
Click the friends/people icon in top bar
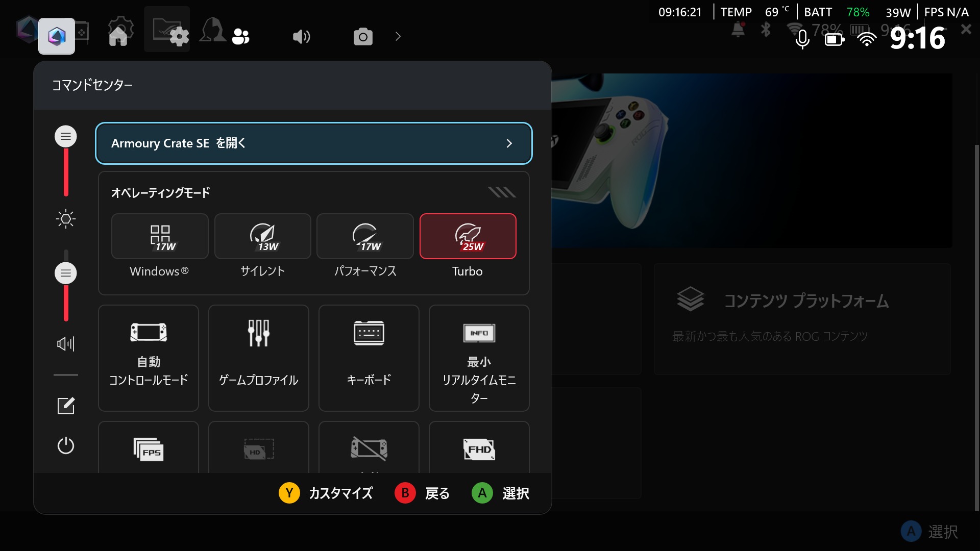point(240,36)
